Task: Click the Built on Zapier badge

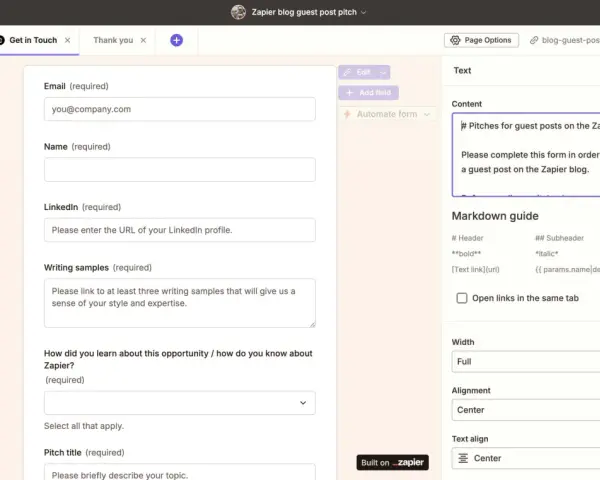Action: point(393,462)
